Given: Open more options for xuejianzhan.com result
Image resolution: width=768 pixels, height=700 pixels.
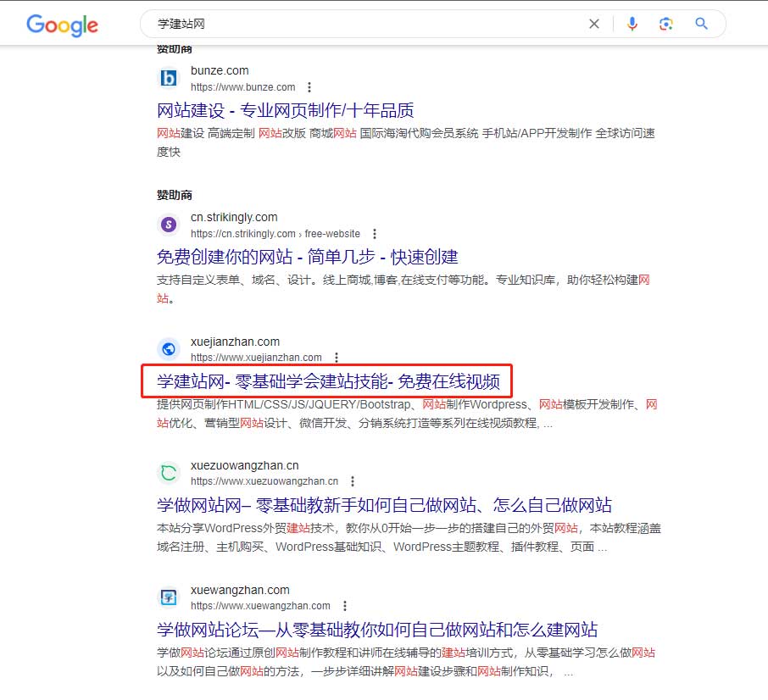Looking at the screenshot, I should (x=337, y=358).
